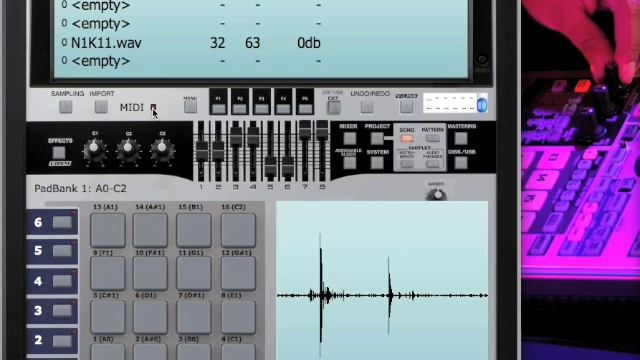Screen dimensions: 640x360
Task: Tap pad 13 (A1)
Action: pos(108,230)
